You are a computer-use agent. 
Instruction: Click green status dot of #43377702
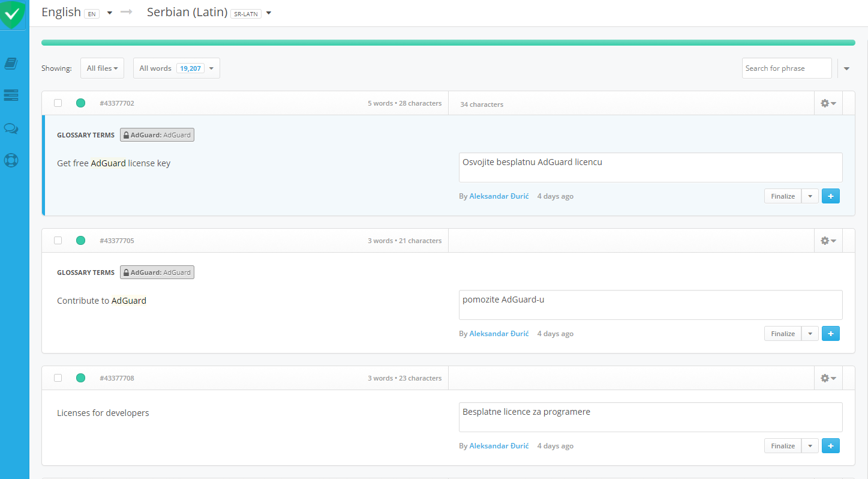pos(80,103)
